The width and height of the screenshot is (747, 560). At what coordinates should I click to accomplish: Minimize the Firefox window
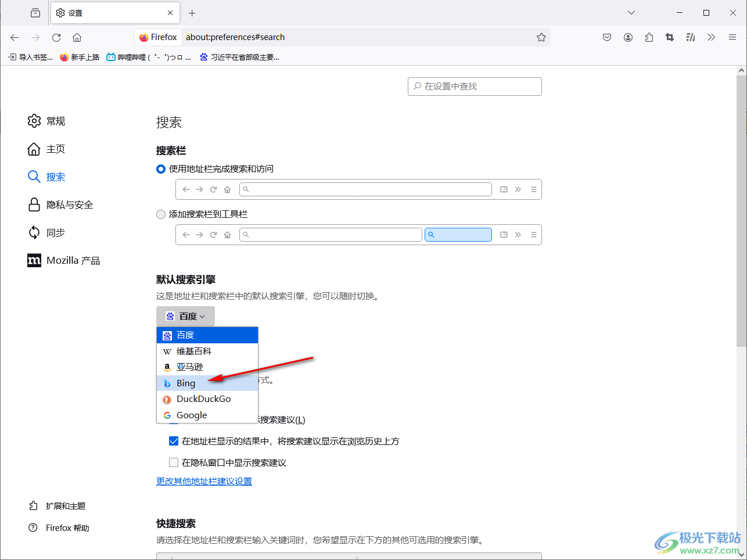[x=680, y=13]
